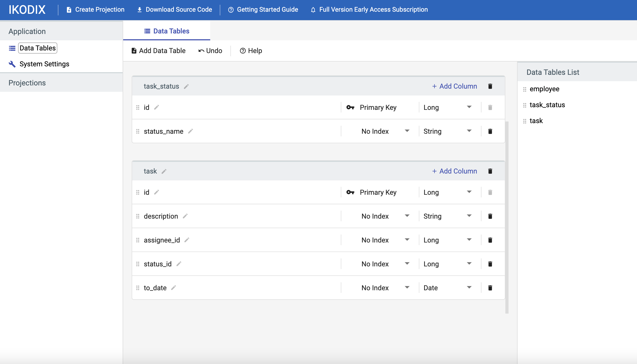
Task: Delete the description column
Action: pyautogui.click(x=490, y=216)
